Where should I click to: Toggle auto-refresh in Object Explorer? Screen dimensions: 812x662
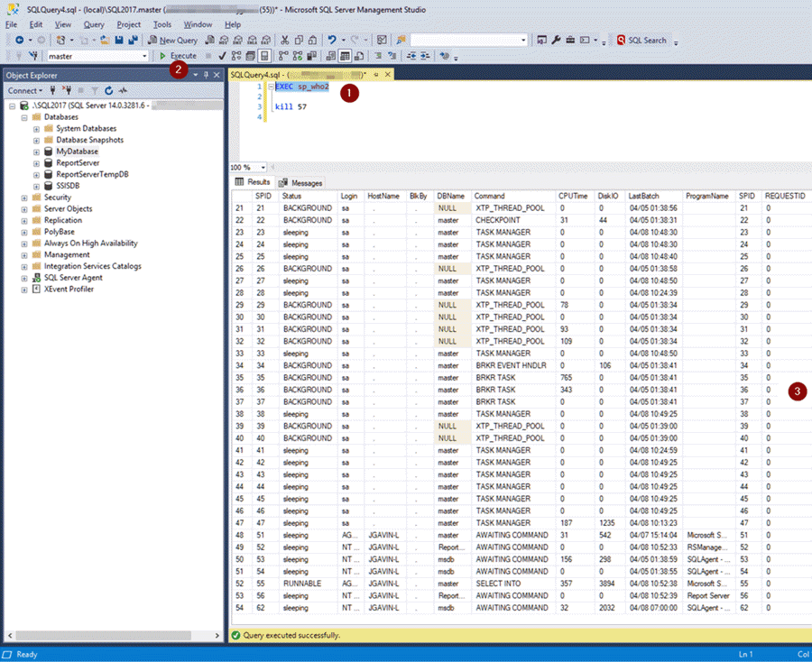(123, 90)
